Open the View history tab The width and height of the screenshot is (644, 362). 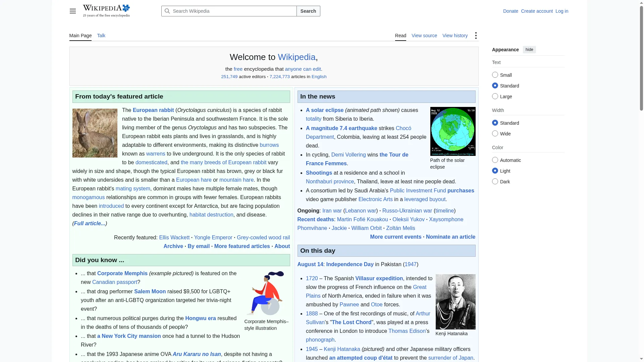[455, 36]
